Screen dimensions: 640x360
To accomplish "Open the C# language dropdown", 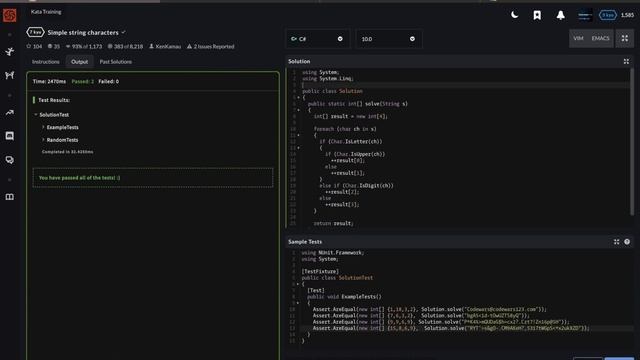I will point(317,39).
